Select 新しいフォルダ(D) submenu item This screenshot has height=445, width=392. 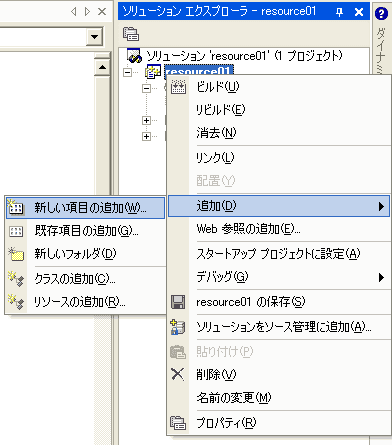(x=85, y=254)
